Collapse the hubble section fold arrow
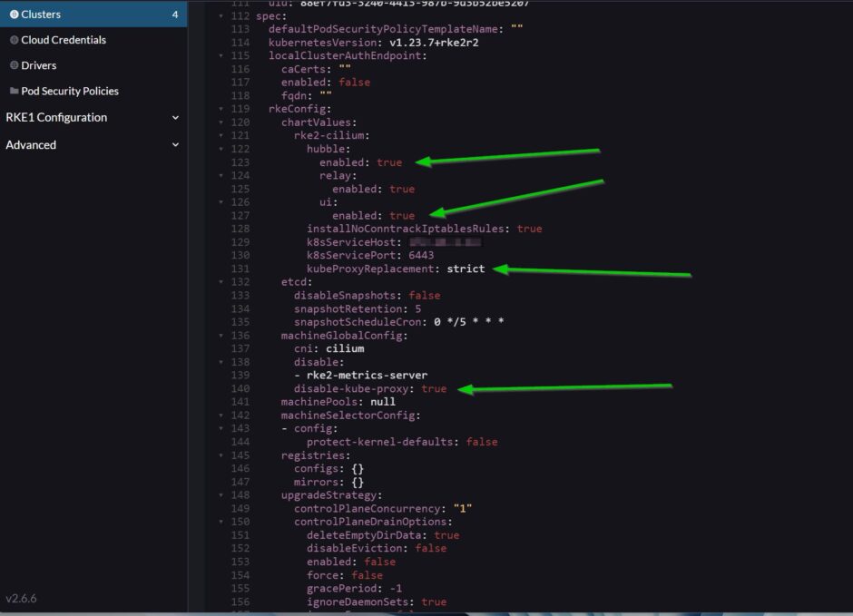This screenshot has width=853, height=616. (221, 149)
